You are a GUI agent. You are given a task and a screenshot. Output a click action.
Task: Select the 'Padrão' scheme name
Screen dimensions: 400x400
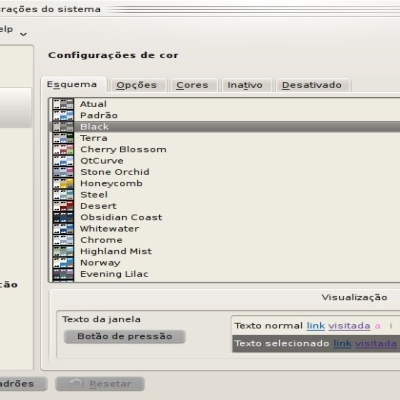99,115
